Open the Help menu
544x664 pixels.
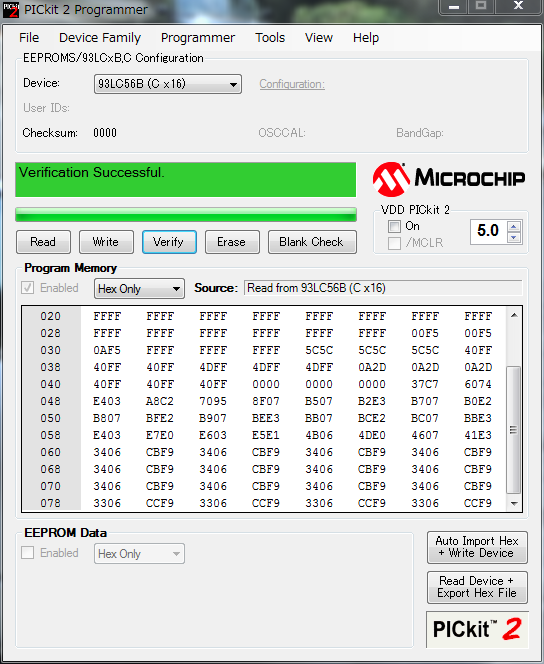[x=366, y=38]
